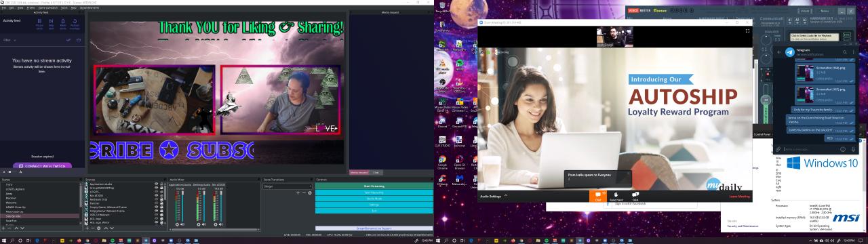Click Studio Mode button
Viewport: 868px width, 244px height.
(x=374, y=198)
